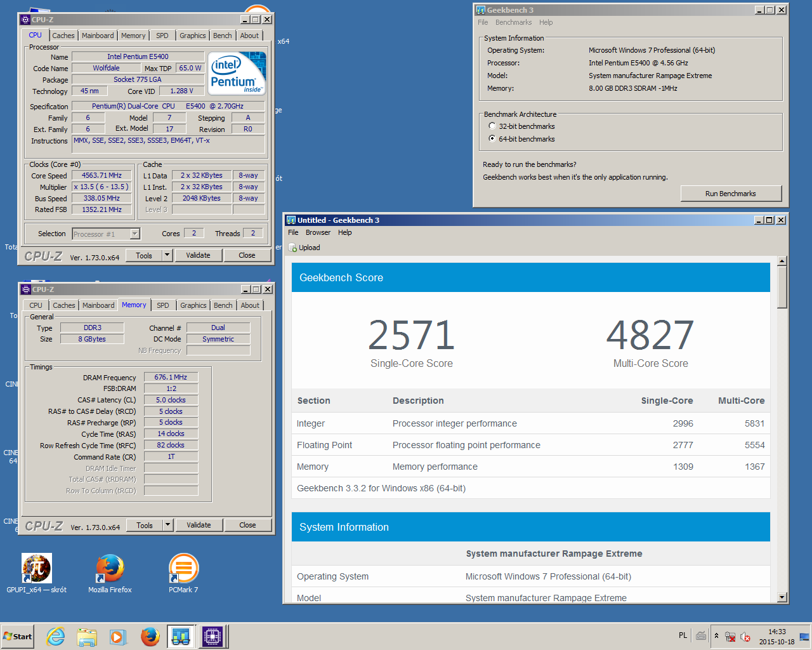
Task: Click the network disconnected tray icon
Action: pyautogui.click(x=730, y=637)
